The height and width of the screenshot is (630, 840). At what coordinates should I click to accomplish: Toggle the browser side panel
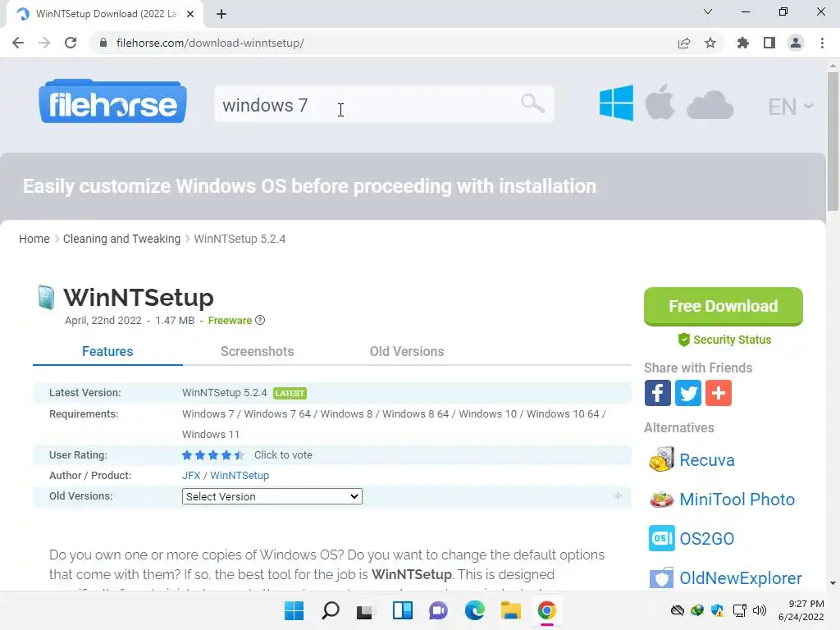pos(769,43)
